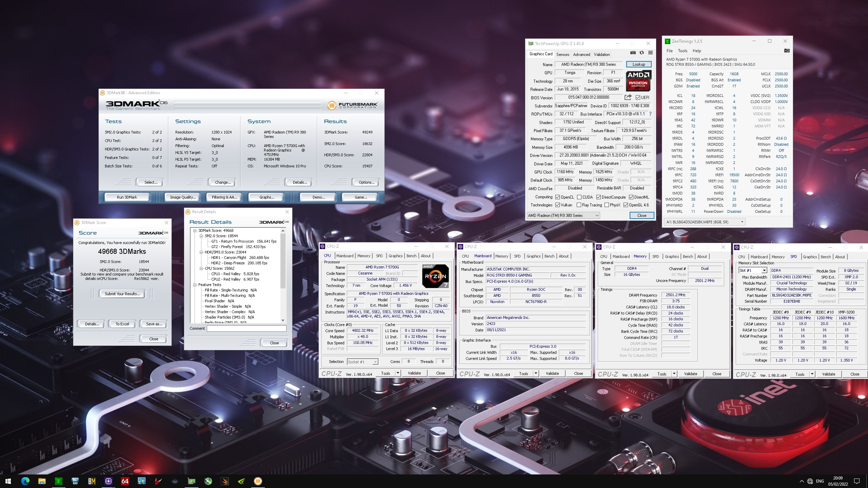Open the Socket #1 selection dropdown
868x488 pixels.
[x=362, y=362]
